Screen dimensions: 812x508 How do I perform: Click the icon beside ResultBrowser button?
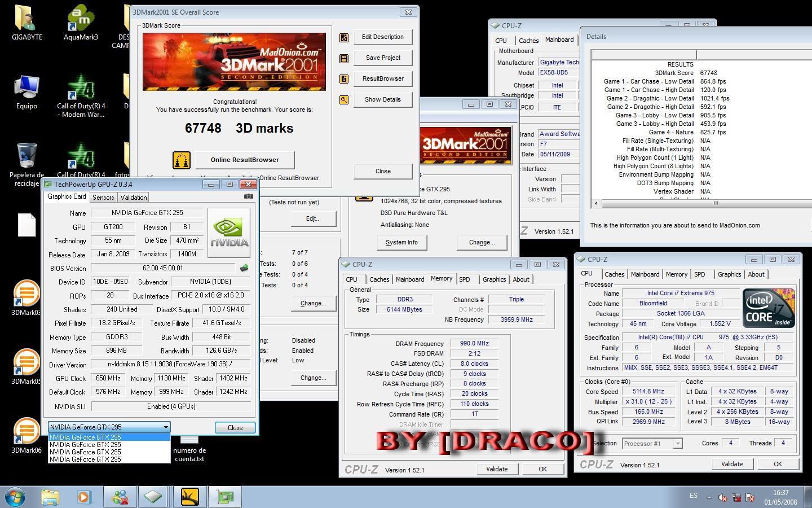click(344, 79)
